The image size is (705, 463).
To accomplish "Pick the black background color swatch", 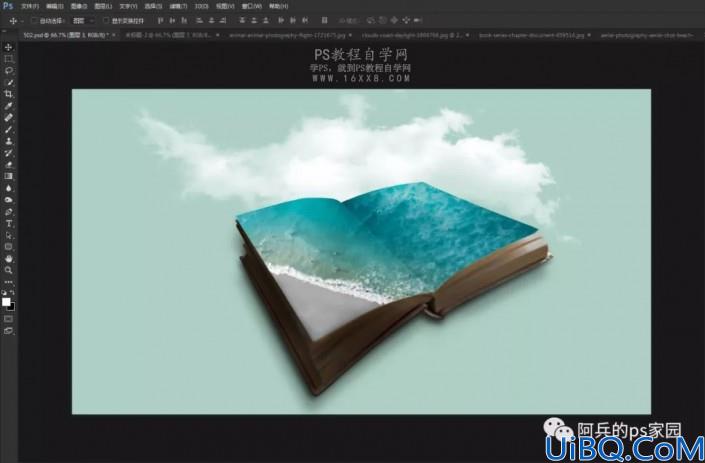I will (x=12, y=307).
